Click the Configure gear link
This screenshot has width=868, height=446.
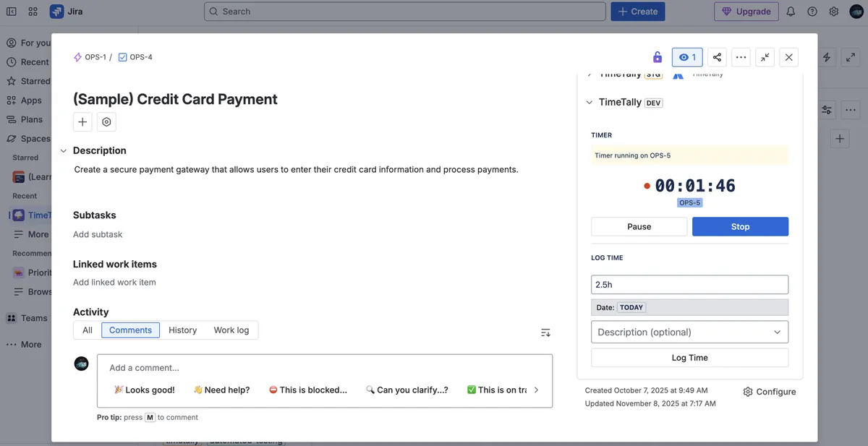coord(769,392)
